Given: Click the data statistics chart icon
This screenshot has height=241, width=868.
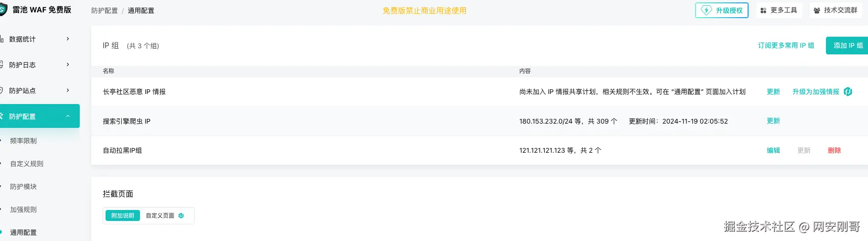Looking at the screenshot, I should [1, 39].
